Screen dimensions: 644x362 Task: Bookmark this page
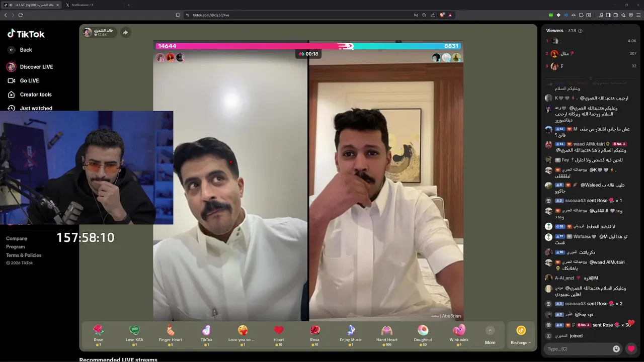click(x=178, y=15)
